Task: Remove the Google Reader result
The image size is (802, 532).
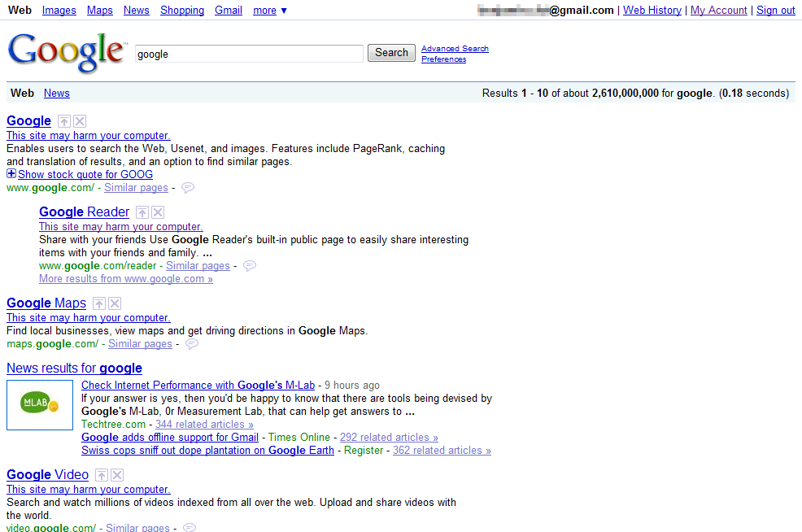Action: pos(158,212)
